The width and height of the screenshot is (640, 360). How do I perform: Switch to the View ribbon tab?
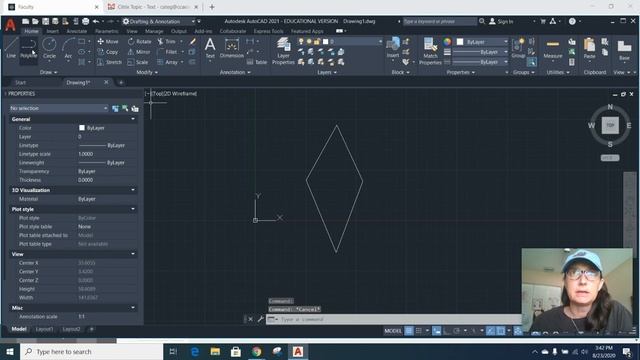coord(132,31)
